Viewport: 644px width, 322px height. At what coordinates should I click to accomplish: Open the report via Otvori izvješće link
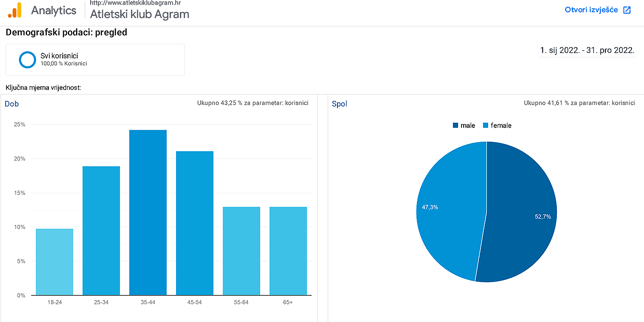pos(591,10)
